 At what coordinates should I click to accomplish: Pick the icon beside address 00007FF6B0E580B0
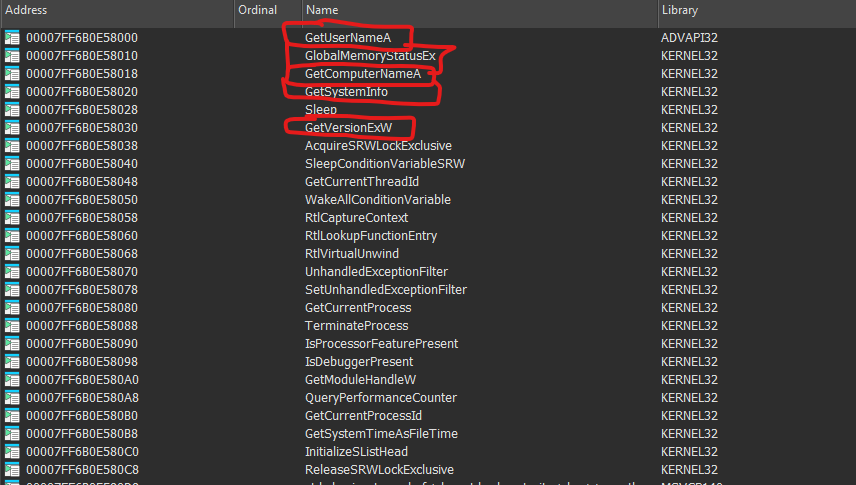[12, 416]
